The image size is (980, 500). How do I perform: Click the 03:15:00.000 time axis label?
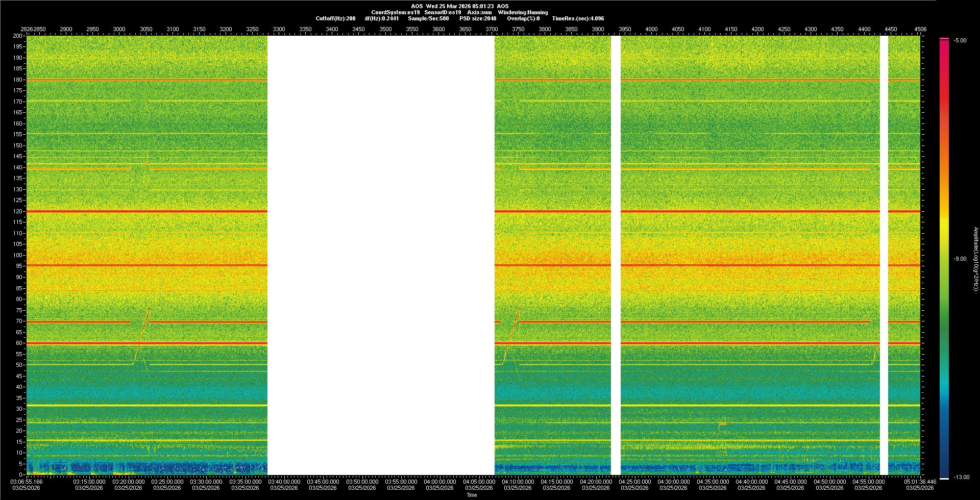[89, 482]
